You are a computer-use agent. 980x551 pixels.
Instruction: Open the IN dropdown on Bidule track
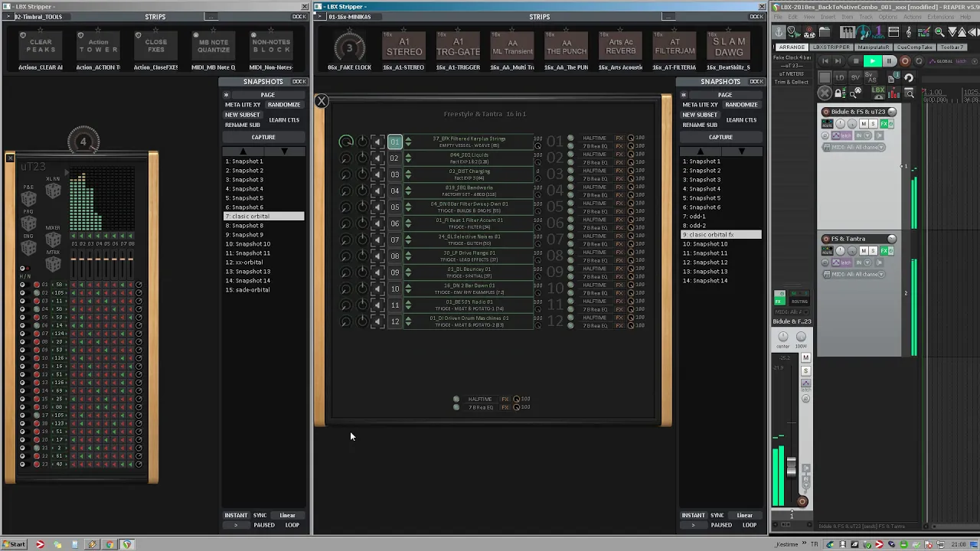(x=863, y=135)
